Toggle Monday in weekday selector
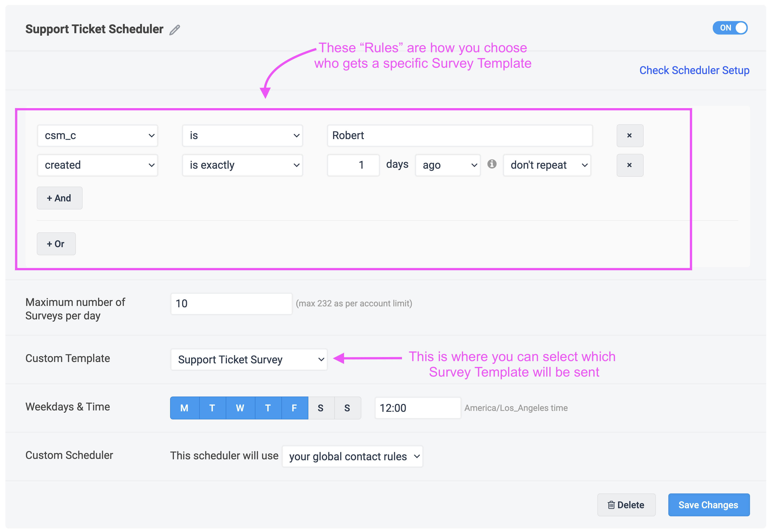This screenshot has width=772, height=532. click(x=184, y=408)
